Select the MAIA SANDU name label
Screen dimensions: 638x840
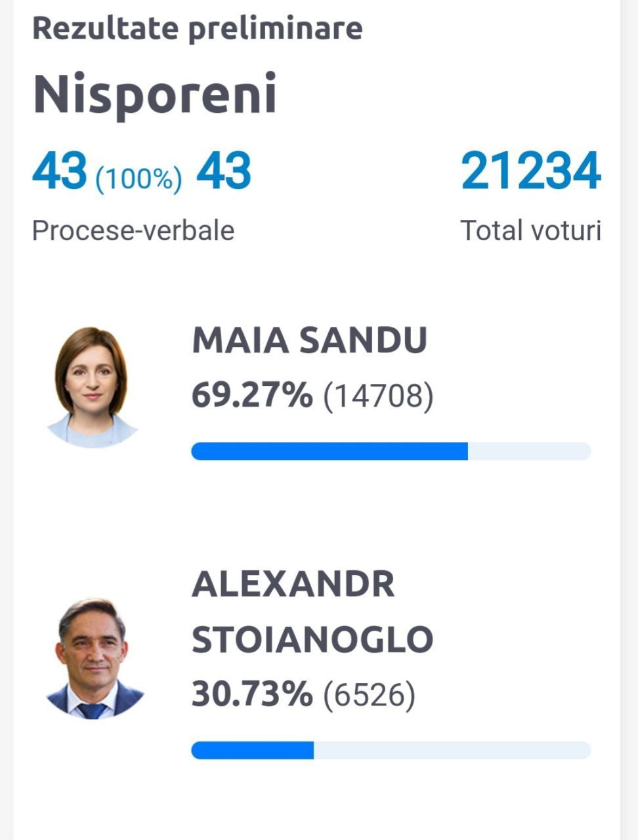coord(309,341)
